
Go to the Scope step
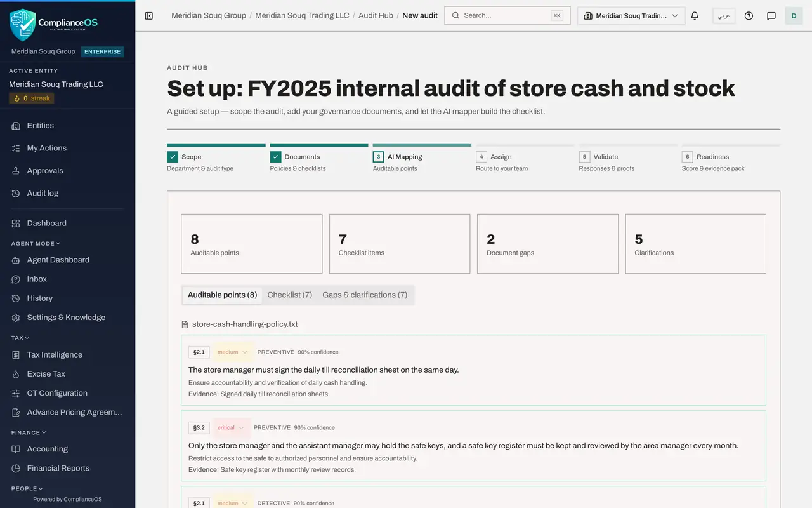point(216,158)
